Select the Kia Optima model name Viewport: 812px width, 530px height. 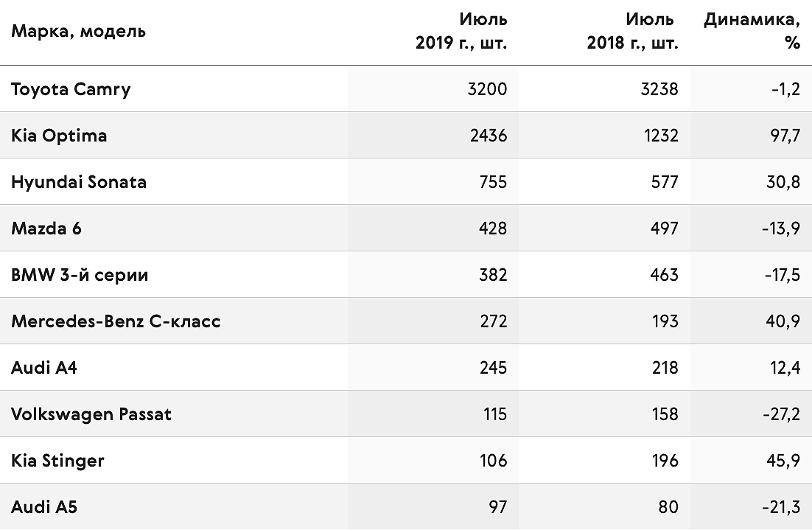(59, 136)
